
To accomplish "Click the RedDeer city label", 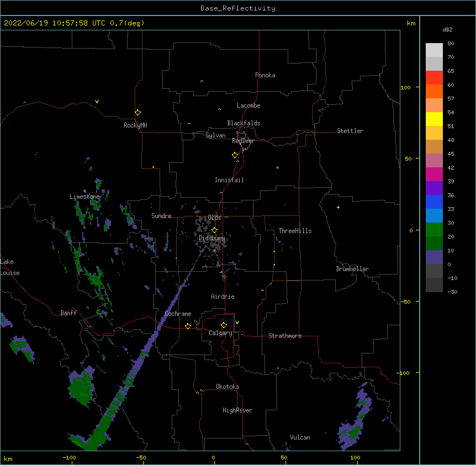I will click(243, 141).
